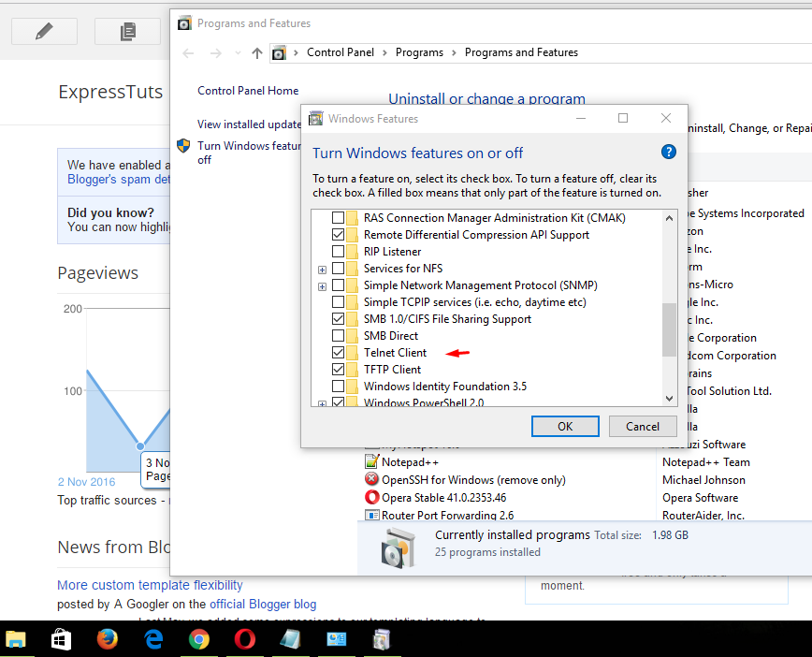Click the Windows Features list scrollbar thumb
The image size is (812, 657).
point(668,328)
